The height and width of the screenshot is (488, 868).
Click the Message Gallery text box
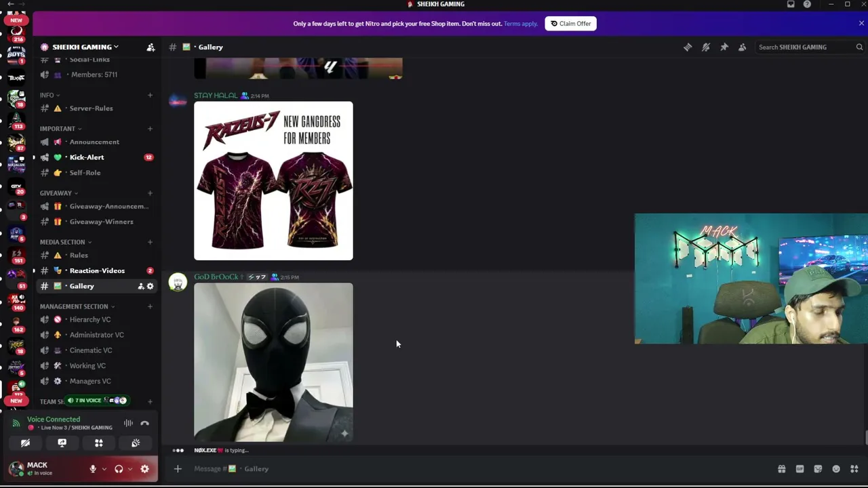475,469
